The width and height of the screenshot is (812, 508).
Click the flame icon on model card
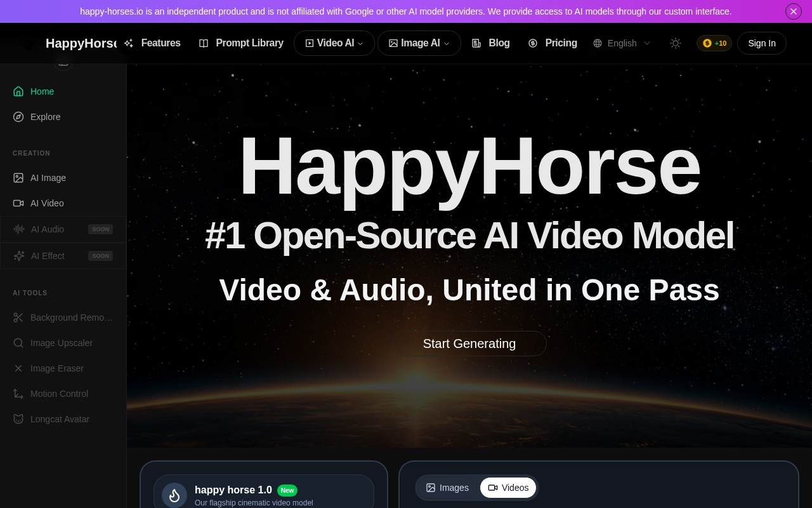[174, 496]
